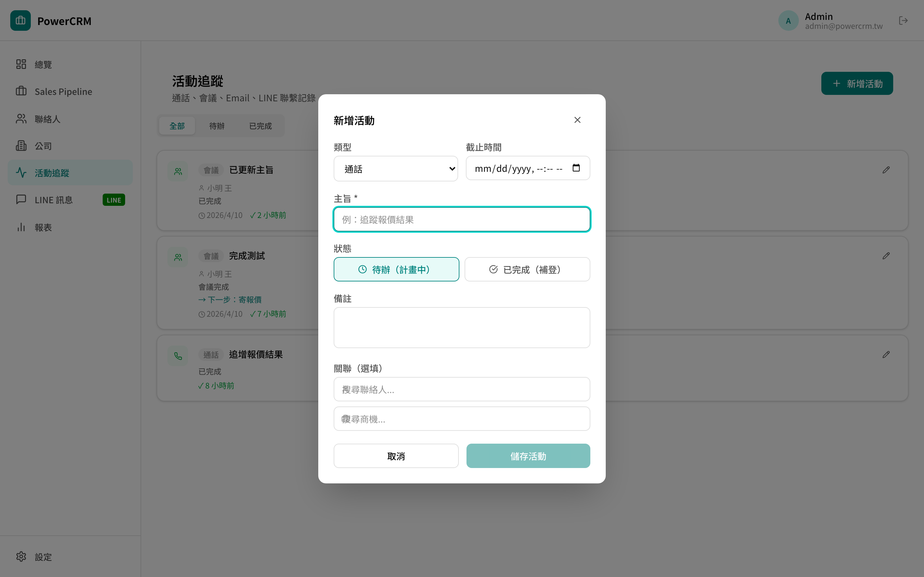Switch the activity filter to 全部

pos(177,125)
